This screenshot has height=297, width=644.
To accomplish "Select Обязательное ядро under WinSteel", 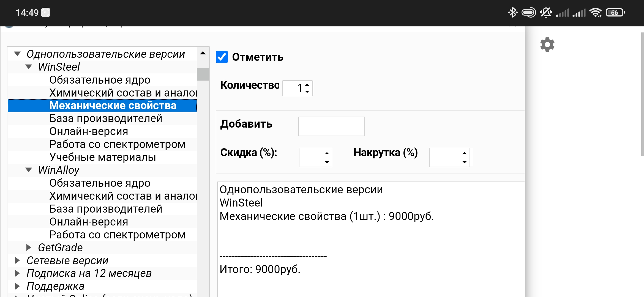I will (100, 80).
